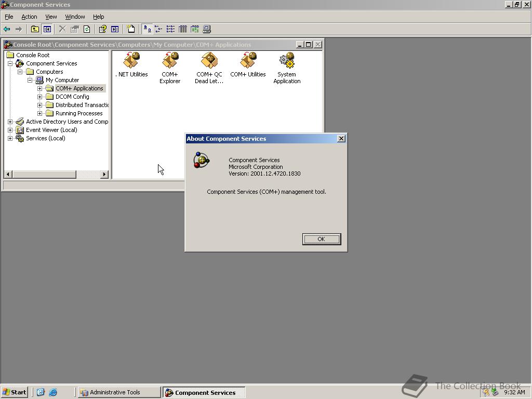Expand the Running Processes tree node
Image resolution: width=532 pixels, height=399 pixels.
(39, 113)
